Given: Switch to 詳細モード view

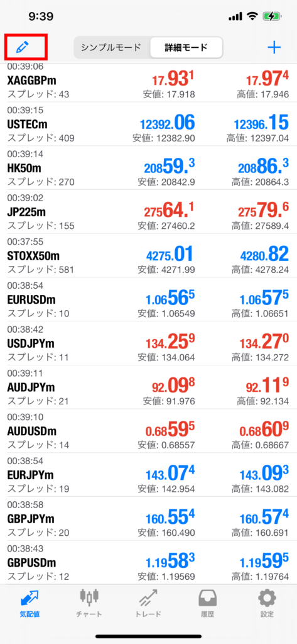Looking at the screenshot, I should point(186,48).
